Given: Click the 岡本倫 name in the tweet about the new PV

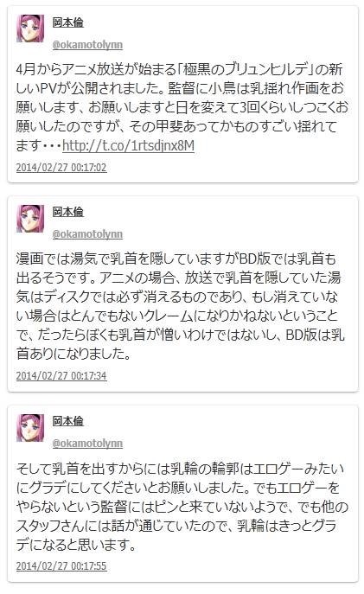Looking at the screenshot, I should 67,22.
